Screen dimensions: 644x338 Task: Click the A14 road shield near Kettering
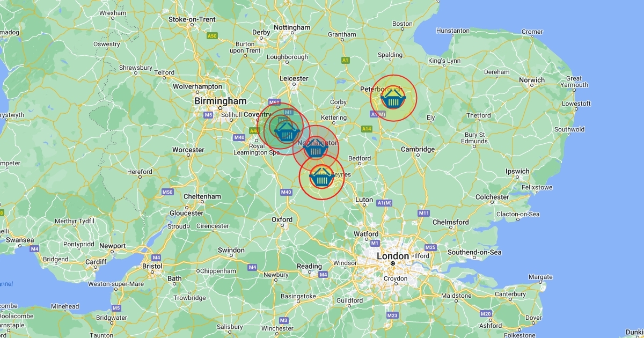tap(367, 129)
